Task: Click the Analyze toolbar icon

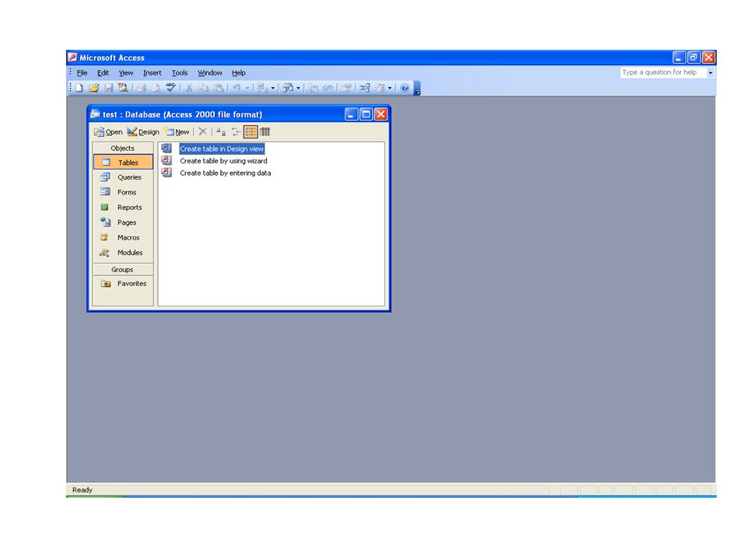Action: pyautogui.click(x=288, y=88)
